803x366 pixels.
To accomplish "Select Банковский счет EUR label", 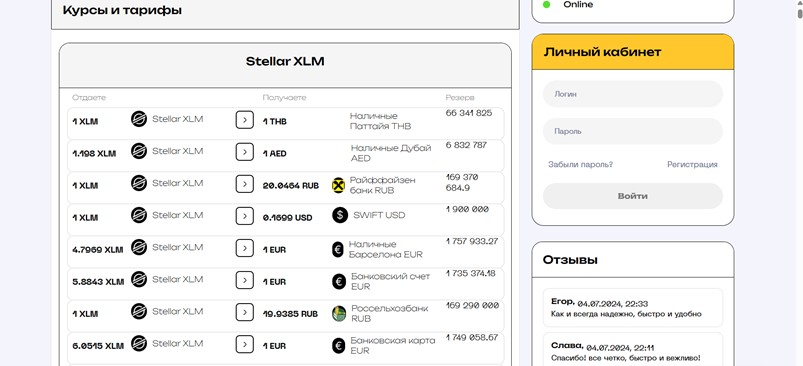I will pyautogui.click(x=390, y=282).
